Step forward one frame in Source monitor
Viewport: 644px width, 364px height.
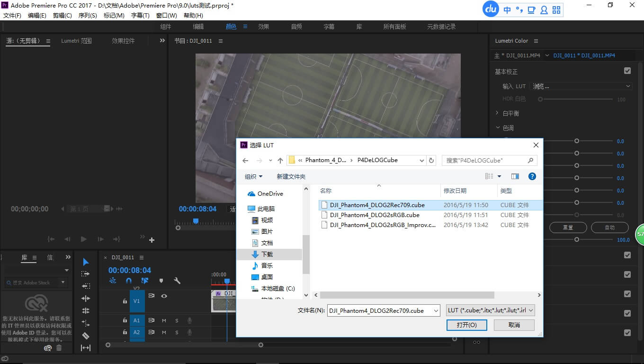[x=100, y=239]
